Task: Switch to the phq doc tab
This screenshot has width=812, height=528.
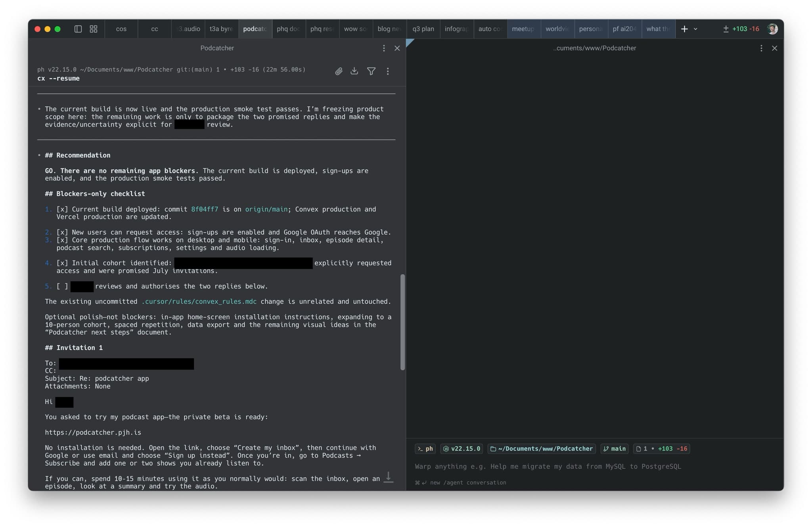Action: coord(289,29)
